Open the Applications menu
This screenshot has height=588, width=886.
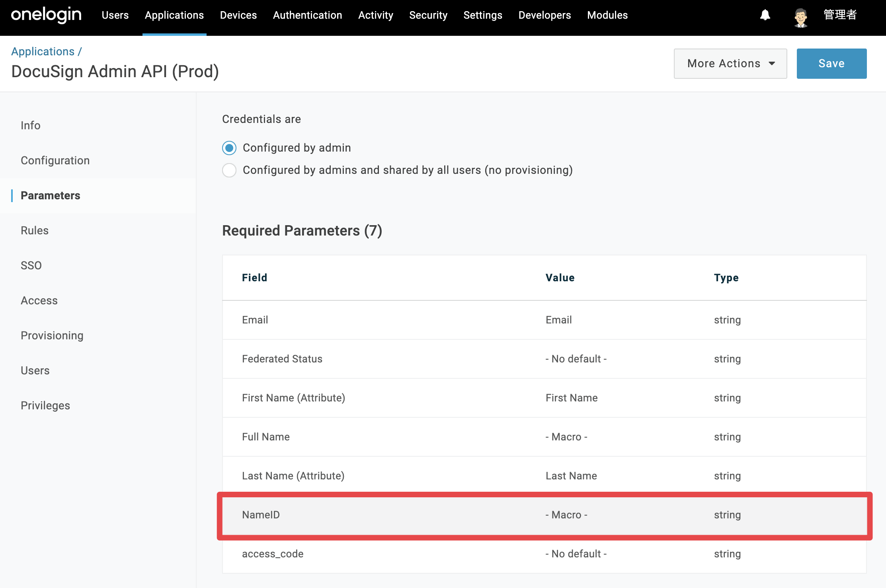pos(174,16)
